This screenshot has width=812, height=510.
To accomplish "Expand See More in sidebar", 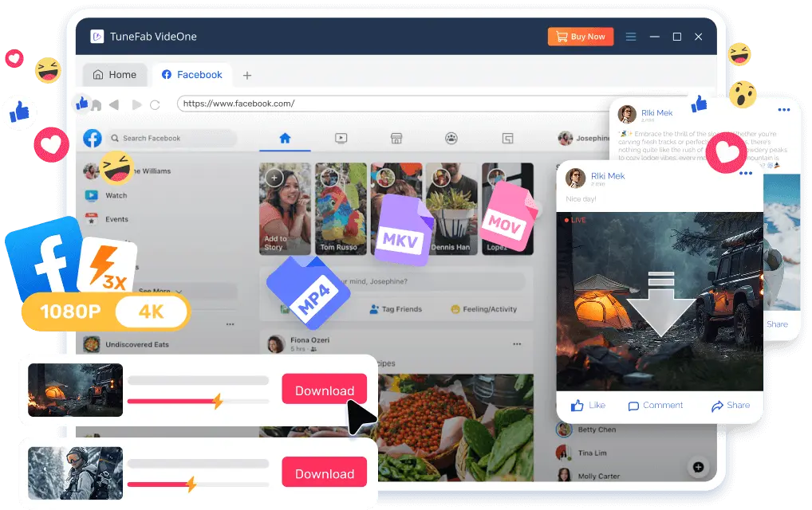I will point(160,291).
